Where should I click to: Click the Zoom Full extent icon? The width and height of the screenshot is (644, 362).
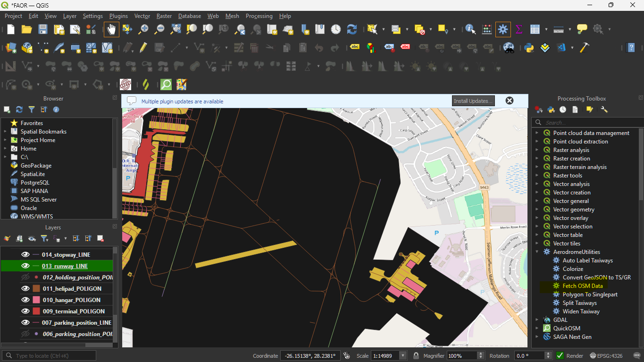click(176, 29)
